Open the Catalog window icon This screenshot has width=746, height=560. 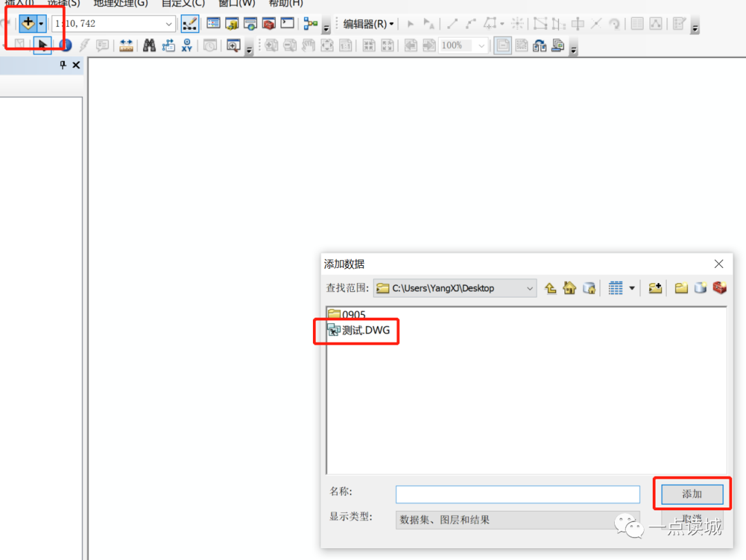[x=231, y=23]
